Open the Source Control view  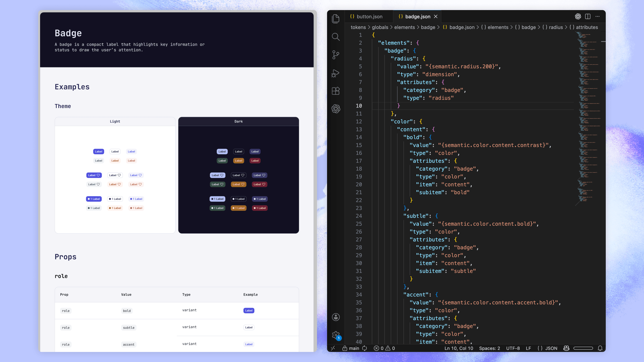[335, 55]
